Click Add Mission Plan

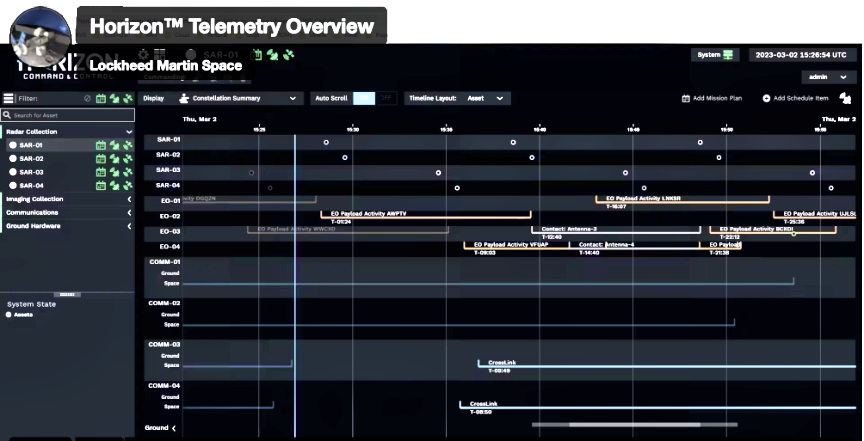coord(711,98)
